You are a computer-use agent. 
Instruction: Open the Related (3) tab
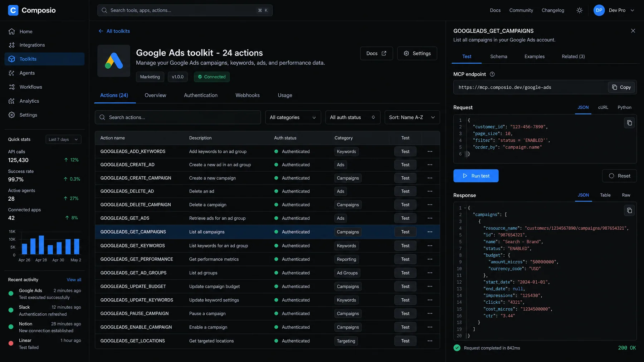click(x=573, y=57)
